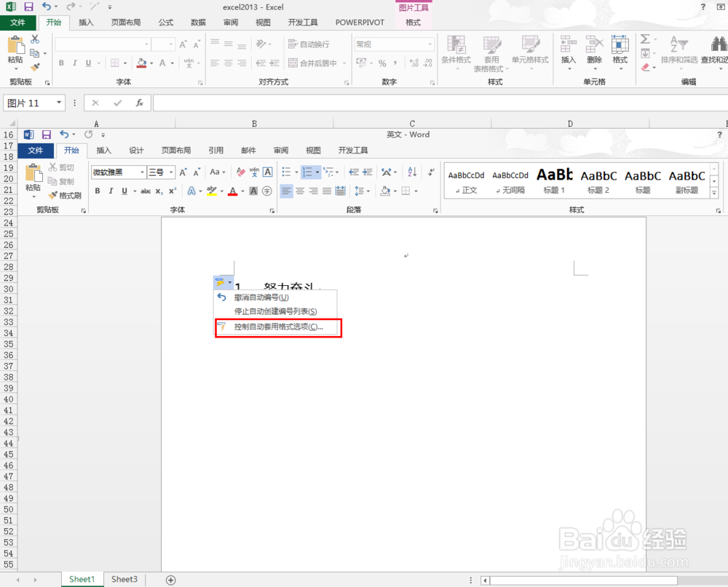
Task: Apply Word's 副标题 style
Action: [687, 181]
